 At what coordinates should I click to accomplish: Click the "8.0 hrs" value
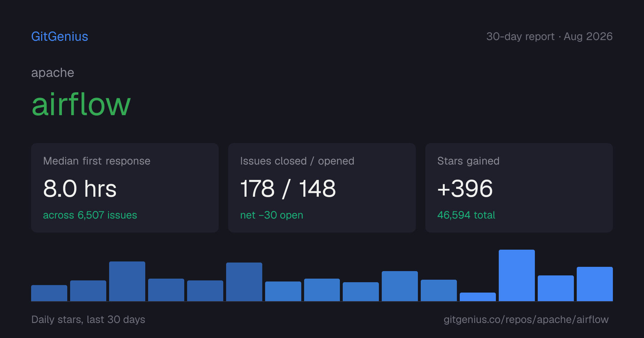pyautogui.click(x=80, y=188)
